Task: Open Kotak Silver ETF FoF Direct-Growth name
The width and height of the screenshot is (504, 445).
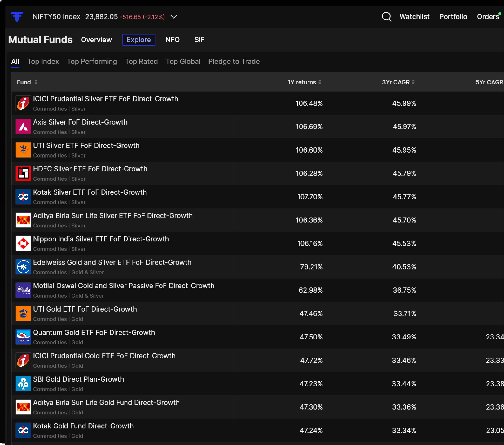Action: [x=90, y=192]
